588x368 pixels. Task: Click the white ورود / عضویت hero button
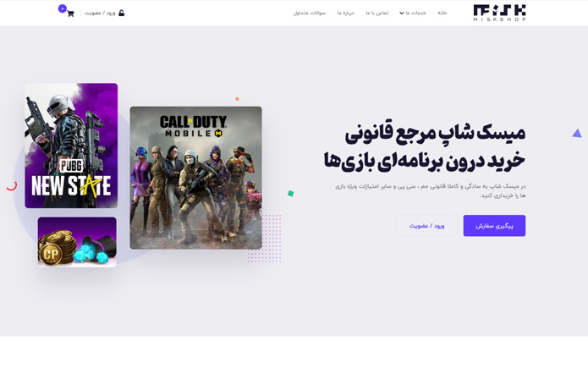426,225
